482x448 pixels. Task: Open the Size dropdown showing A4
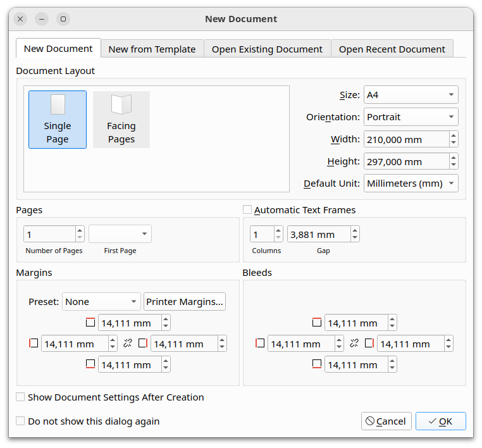coord(411,95)
